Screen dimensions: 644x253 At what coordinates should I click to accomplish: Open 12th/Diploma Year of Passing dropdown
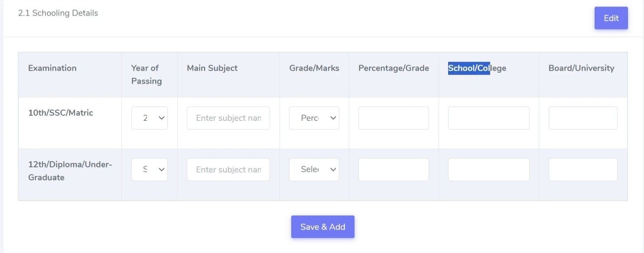pos(150,169)
